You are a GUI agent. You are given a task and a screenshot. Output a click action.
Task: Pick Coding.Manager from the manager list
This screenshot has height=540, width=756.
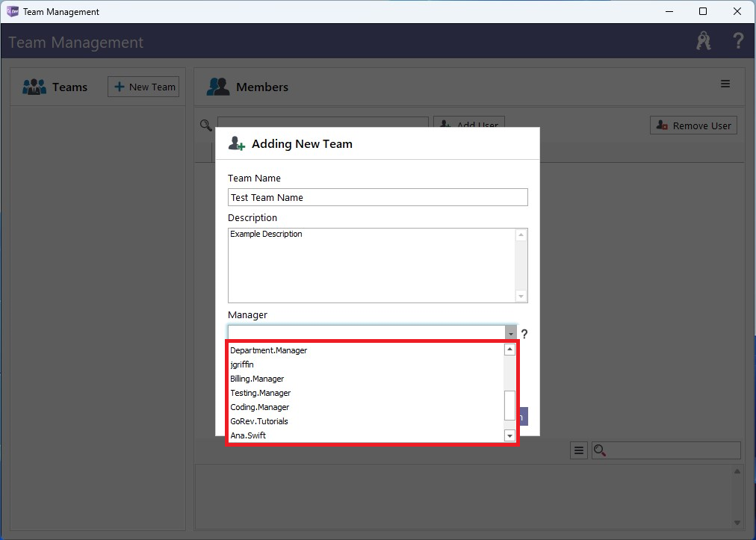tap(259, 407)
